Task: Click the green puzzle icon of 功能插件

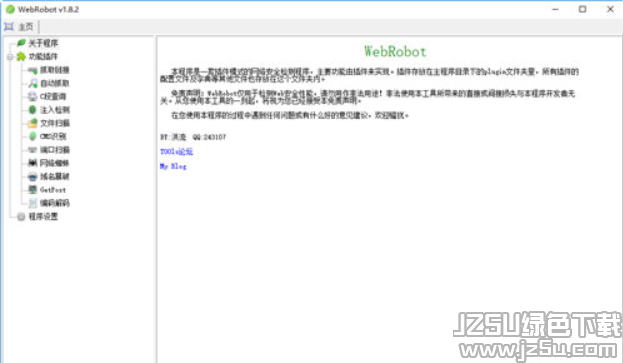Action: [21, 56]
